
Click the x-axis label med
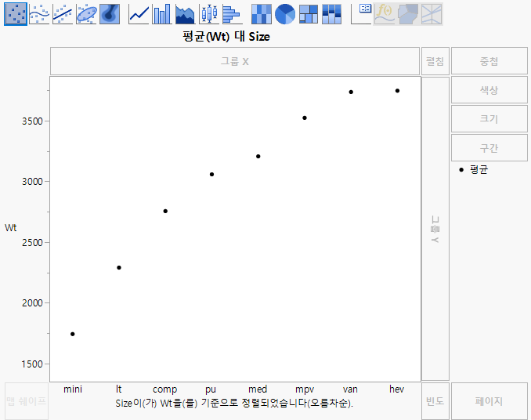click(x=258, y=389)
